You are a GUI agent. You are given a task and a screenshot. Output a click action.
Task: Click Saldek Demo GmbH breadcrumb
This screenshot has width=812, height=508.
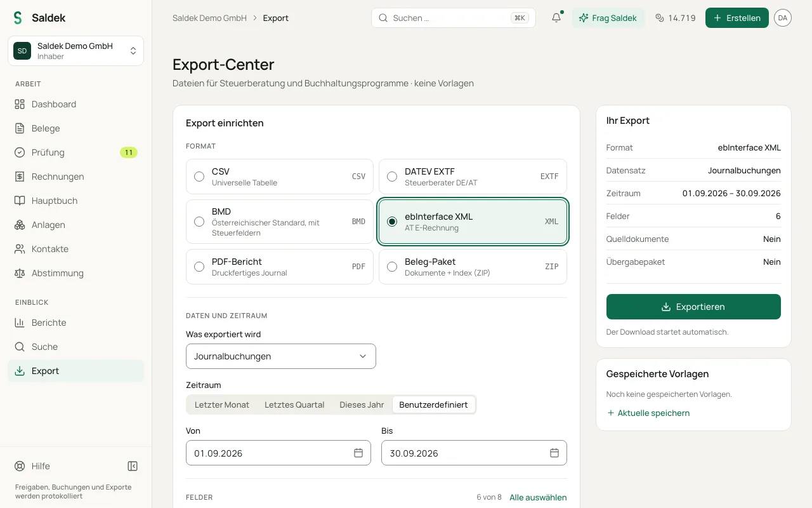click(209, 18)
